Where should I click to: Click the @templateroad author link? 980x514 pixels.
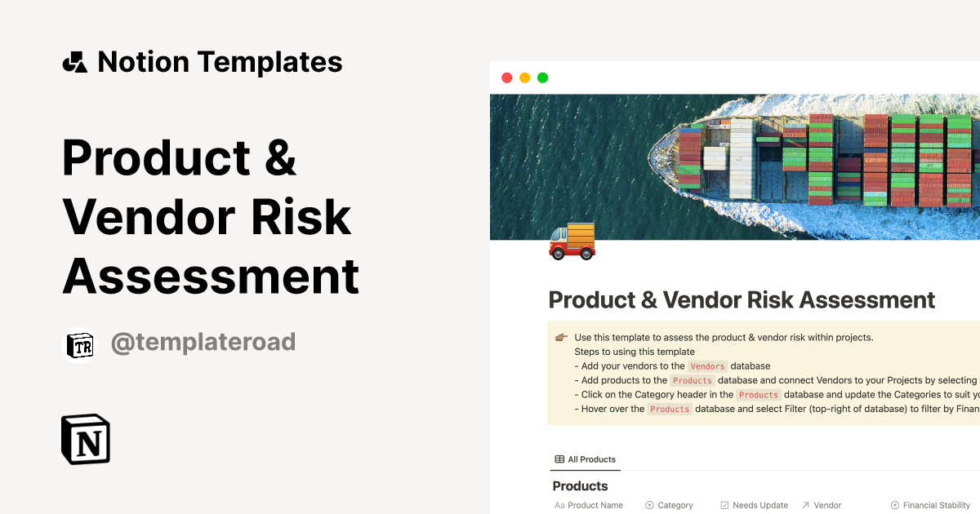click(203, 342)
